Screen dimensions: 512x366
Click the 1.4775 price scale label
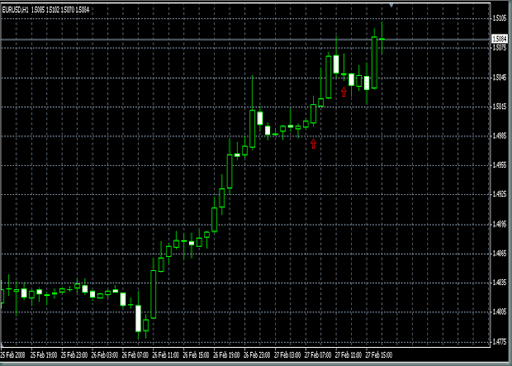pyautogui.click(x=499, y=342)
